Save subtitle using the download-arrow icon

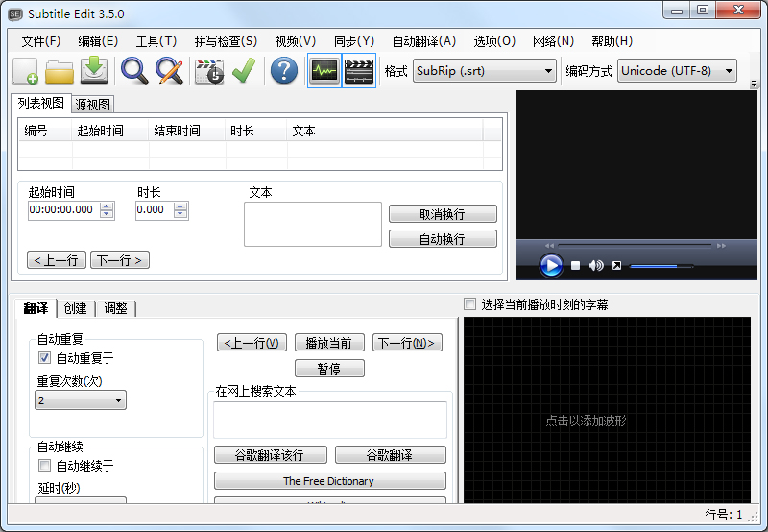click(94, 70)
